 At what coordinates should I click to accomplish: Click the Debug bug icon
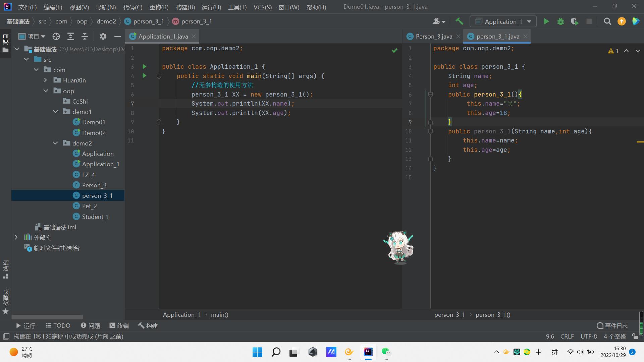(560, 21)
